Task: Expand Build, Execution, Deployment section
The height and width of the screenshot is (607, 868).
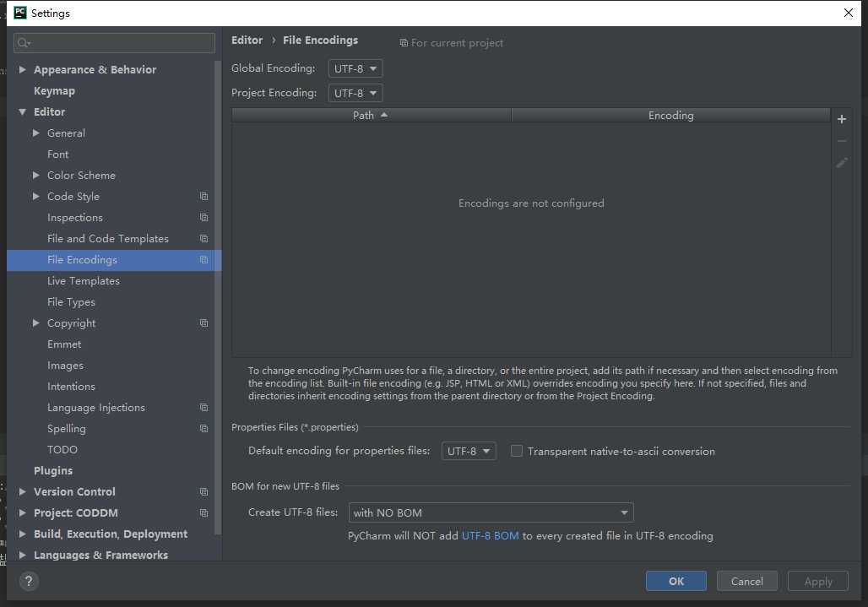Action: tap(22, 534)
